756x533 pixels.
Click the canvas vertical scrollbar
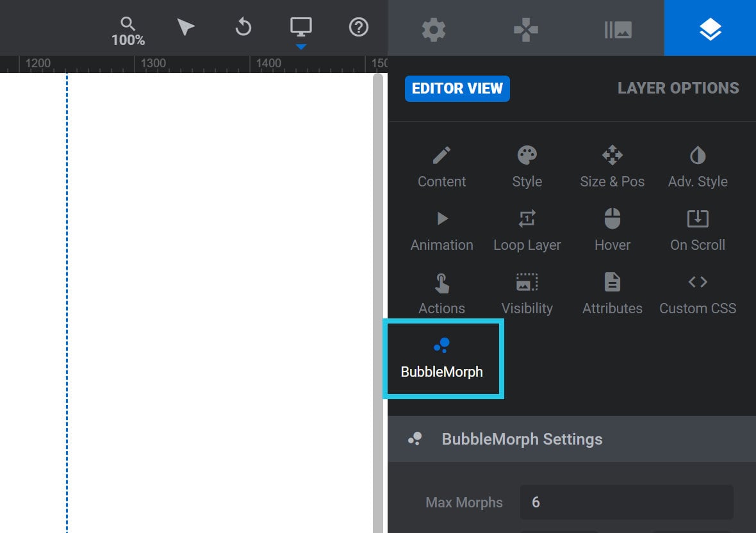(378, 303)
